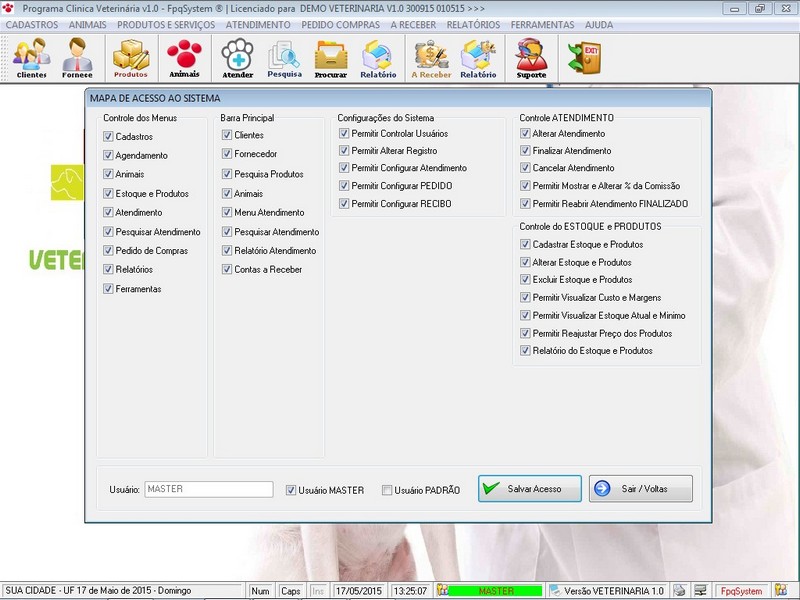Click the Usuário input field
The height and width of the screenshot is (600, 800).
click(209, 489)
